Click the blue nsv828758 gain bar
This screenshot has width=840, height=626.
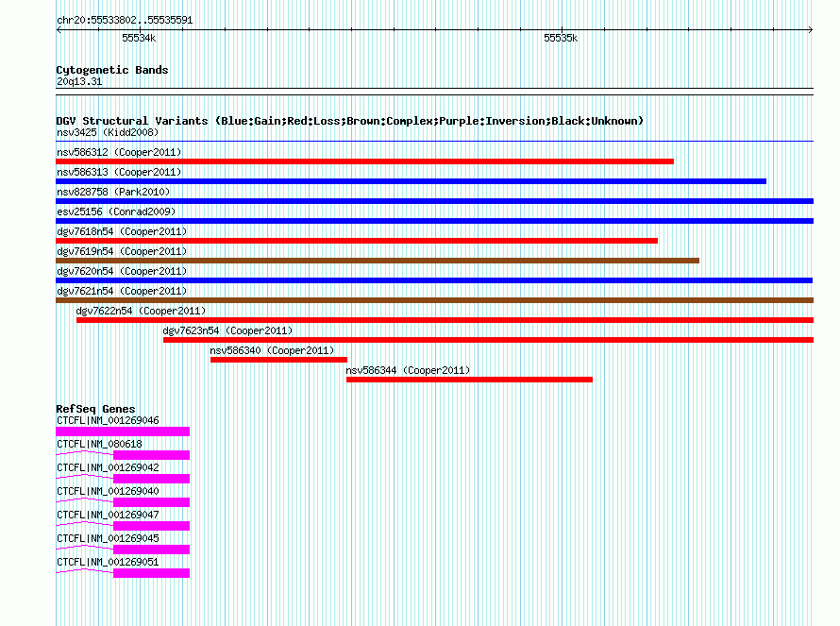434,201
